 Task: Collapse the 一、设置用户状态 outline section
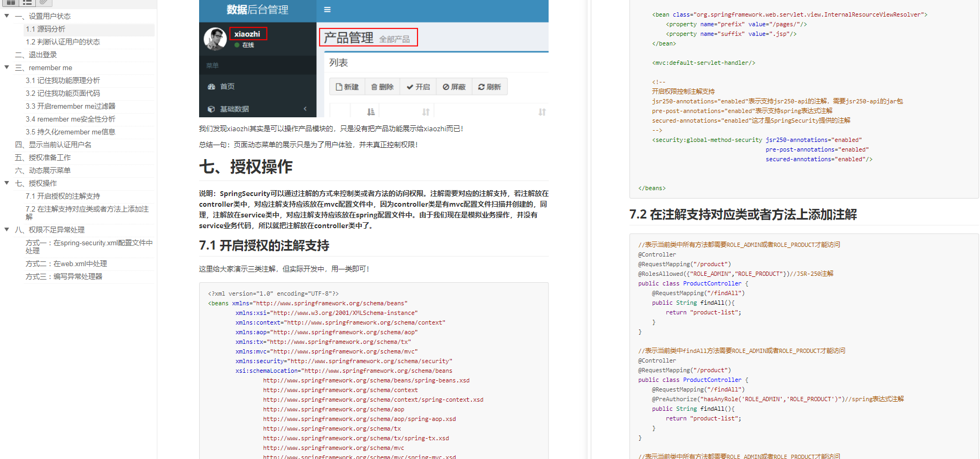click(x=6, y=16)
